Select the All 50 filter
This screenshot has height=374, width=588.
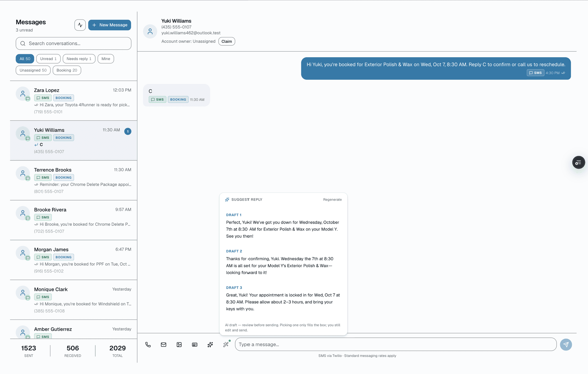25,59
